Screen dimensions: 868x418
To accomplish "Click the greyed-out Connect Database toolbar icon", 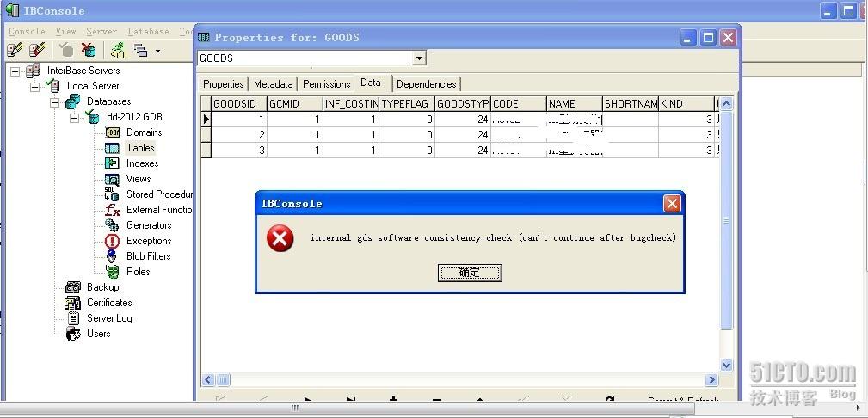I will (66, 51).
